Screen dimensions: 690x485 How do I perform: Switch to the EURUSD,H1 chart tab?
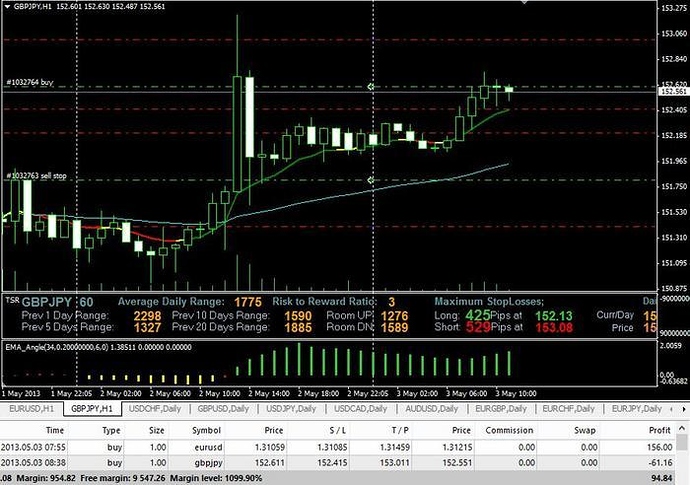click(32, 408)
